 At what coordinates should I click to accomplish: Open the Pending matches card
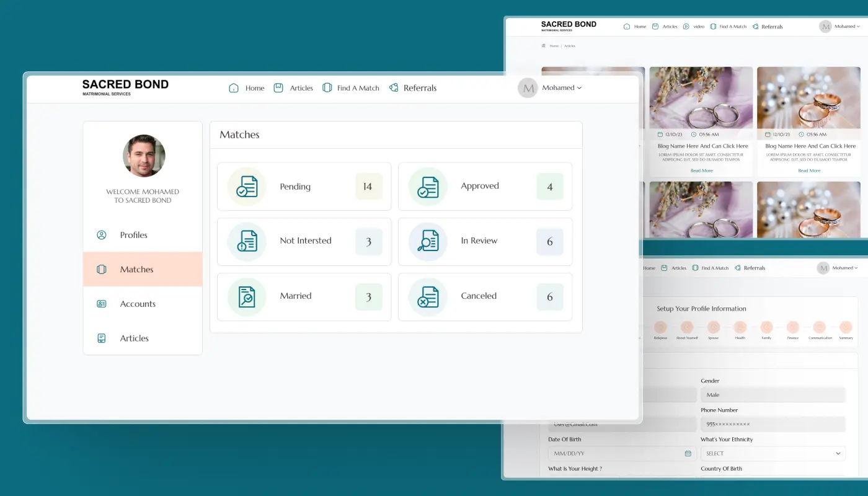(x=304, y=187)
